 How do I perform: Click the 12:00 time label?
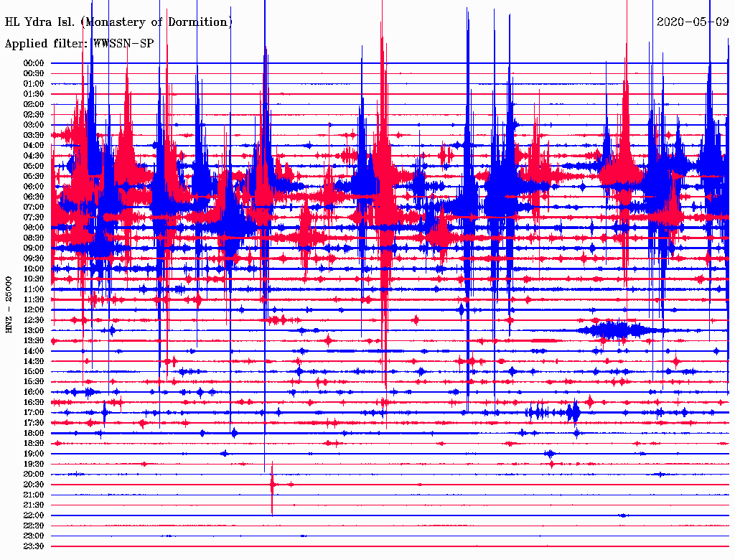pyautogui.click(x=34, y=310)
